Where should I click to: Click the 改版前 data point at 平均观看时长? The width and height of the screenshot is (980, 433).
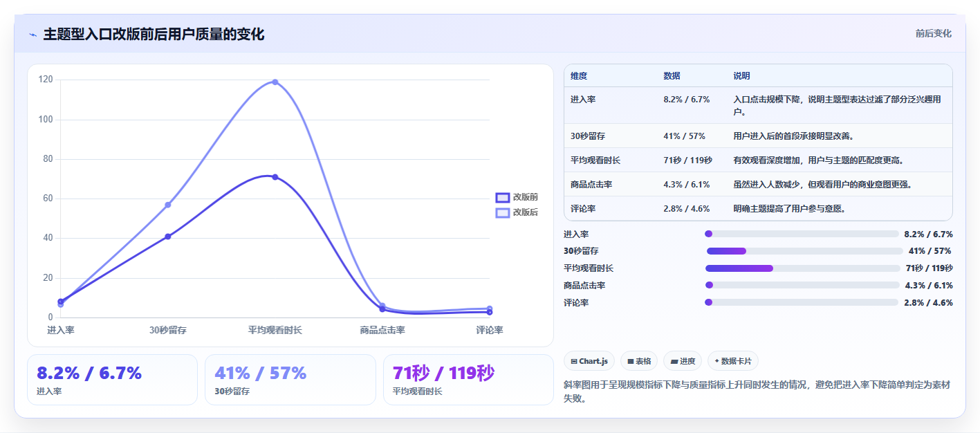coord(275,177)
